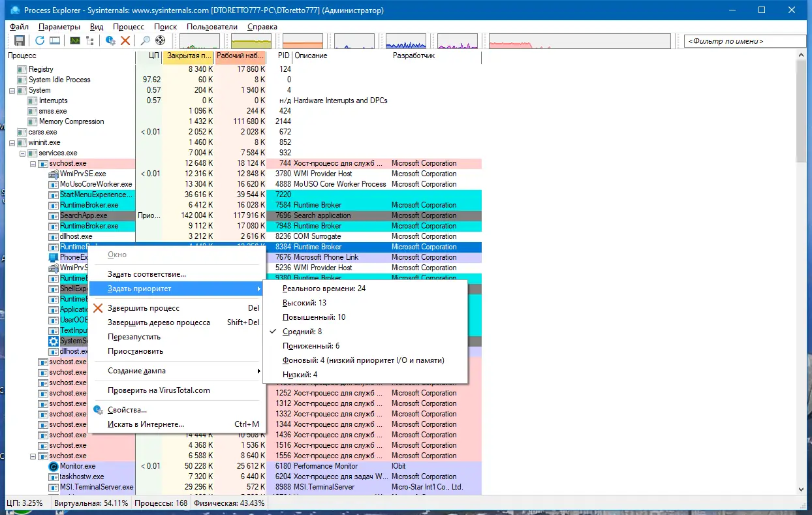Image resolution: width=812 pixels, height=515 pixels.
Task: Click the small CPU graph toolbar icon
Action: 75,40
